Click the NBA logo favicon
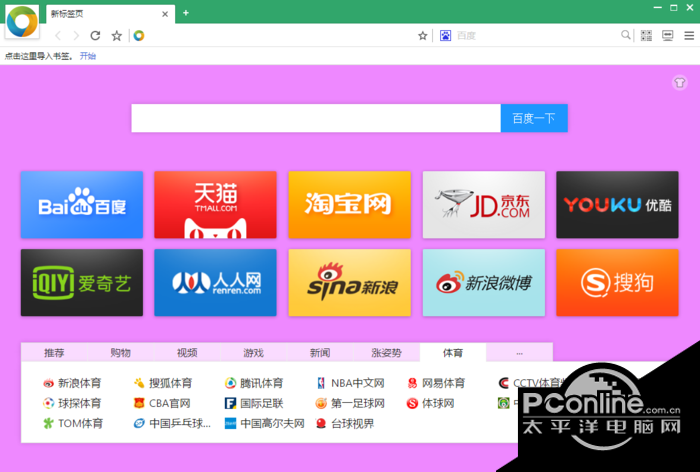This screenshot has width=700, height=472. point(321,383)
